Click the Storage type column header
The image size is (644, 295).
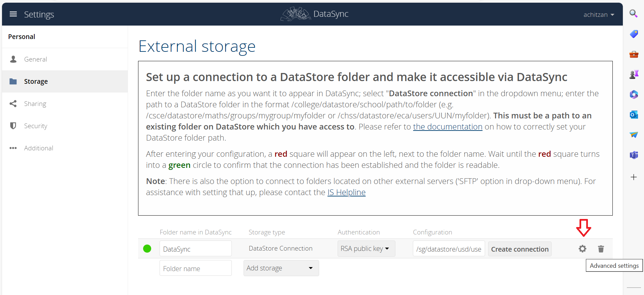pos(267,232)
